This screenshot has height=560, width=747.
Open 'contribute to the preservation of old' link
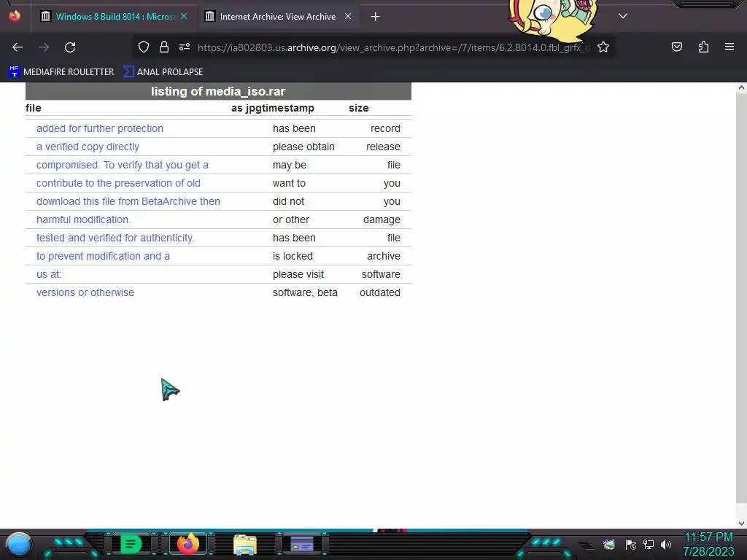(x=118, y=183)
